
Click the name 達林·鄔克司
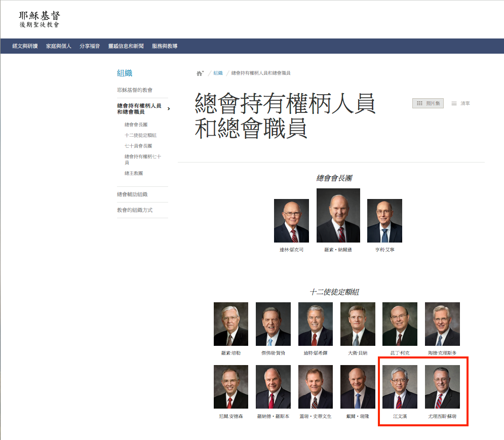click(x=292, y=250)
